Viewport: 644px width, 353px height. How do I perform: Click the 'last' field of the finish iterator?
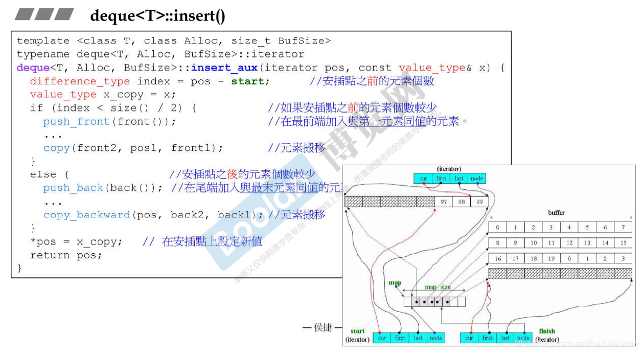pyautogui.click(x=505, y=338)
